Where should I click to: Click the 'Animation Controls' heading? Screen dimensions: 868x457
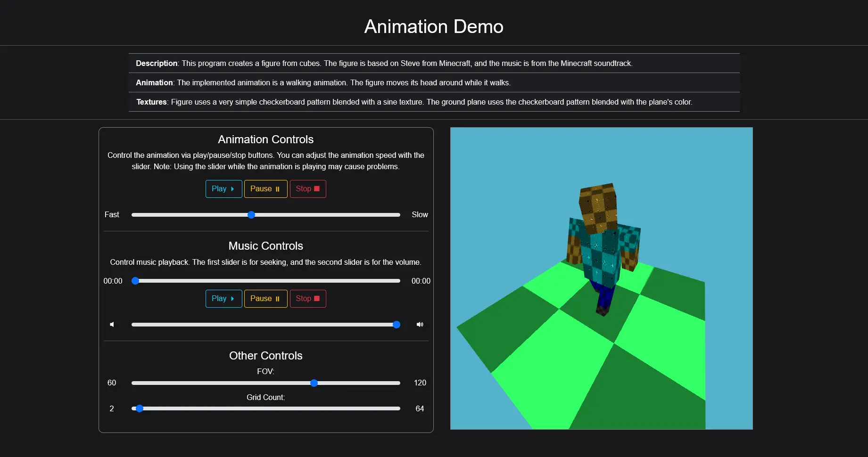pos(266,139)
